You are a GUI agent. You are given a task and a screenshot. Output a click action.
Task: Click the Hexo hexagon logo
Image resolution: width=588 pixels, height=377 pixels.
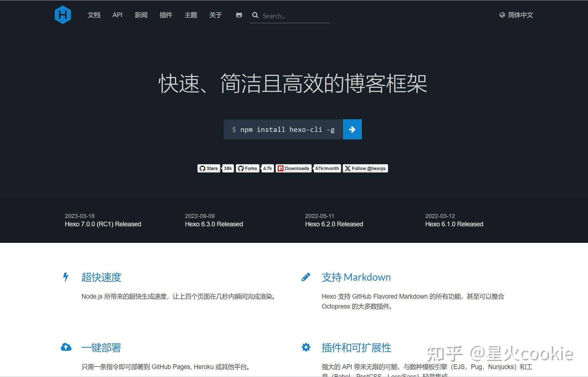coord(63,15)
